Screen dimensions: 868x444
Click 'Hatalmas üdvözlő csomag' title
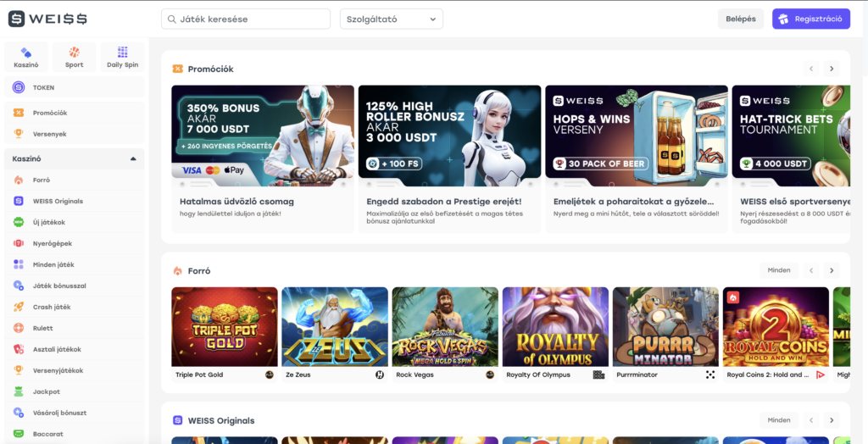237,202
